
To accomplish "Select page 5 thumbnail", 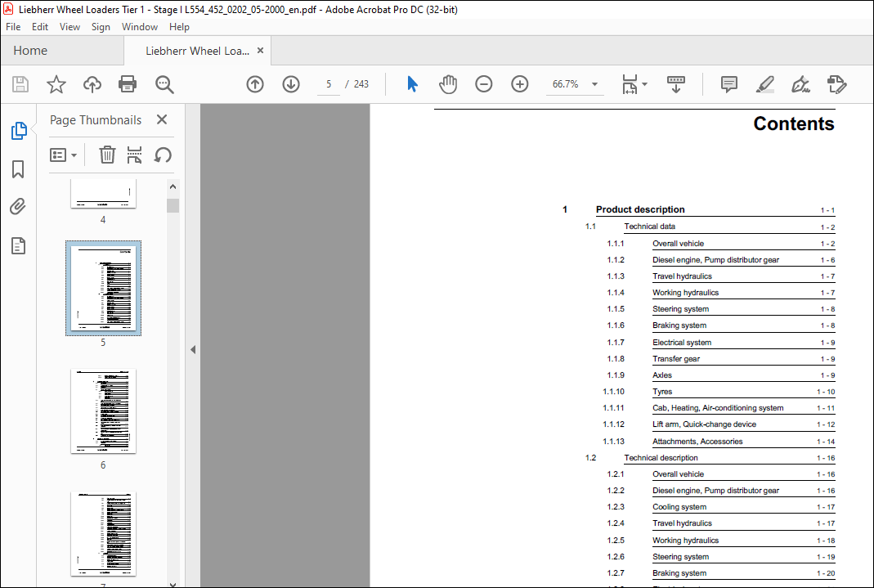I will (x=103, y=288).
